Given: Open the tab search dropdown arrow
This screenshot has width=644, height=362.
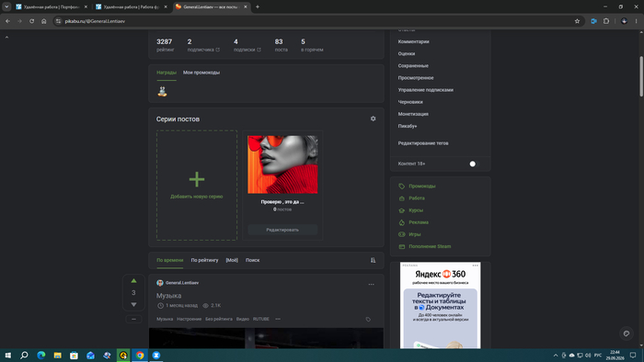Looking at the screenshot, I should tap(6, 7).
